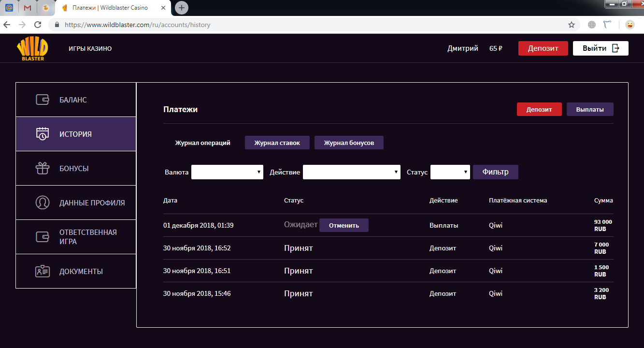Switch to Журнал бонусов
644x348 pixels.
349,143
